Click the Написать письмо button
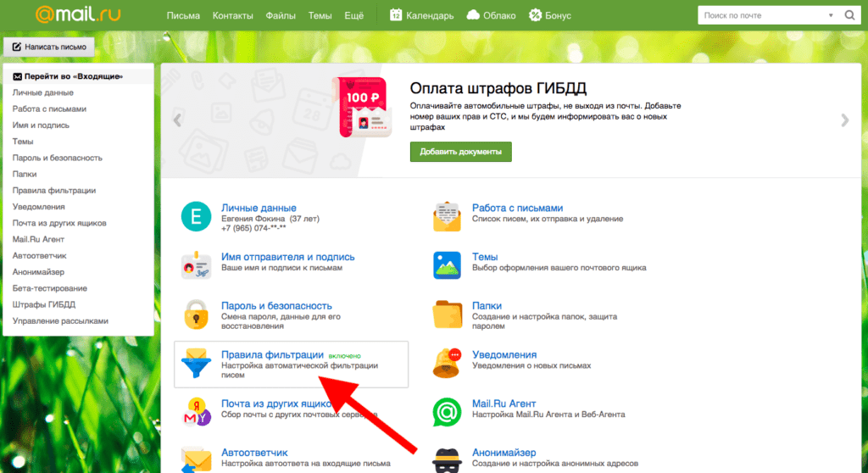This screenshot has width=868, height=473. (49, 47)
